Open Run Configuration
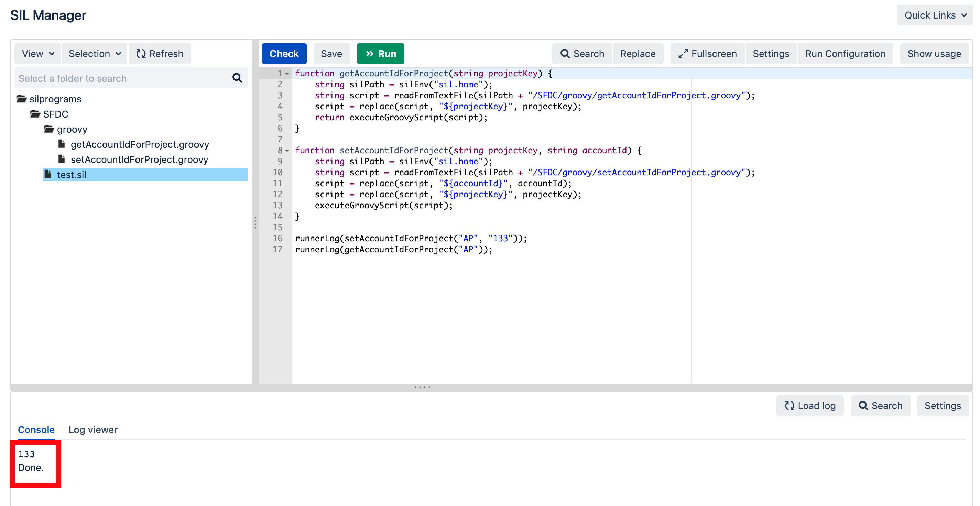 click(x=845, y=54)
